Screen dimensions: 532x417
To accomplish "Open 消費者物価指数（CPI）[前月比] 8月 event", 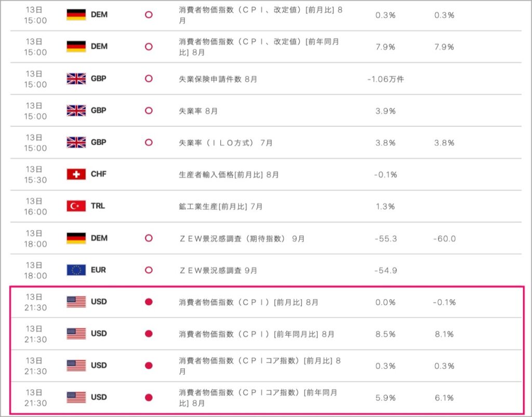I will (x=248, y=302).
